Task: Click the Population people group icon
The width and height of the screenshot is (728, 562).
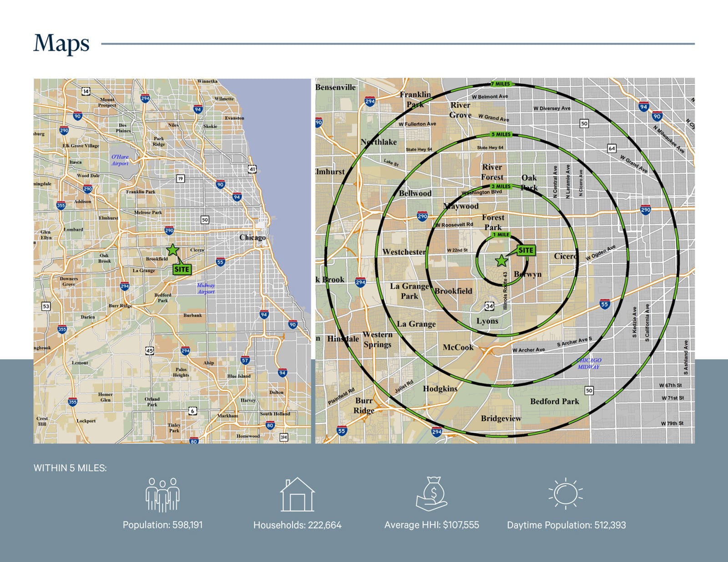Action: point(162,495)
